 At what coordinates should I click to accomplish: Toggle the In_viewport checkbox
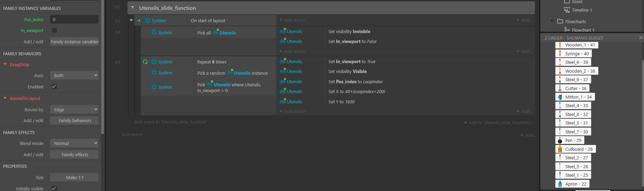[54, 30]
